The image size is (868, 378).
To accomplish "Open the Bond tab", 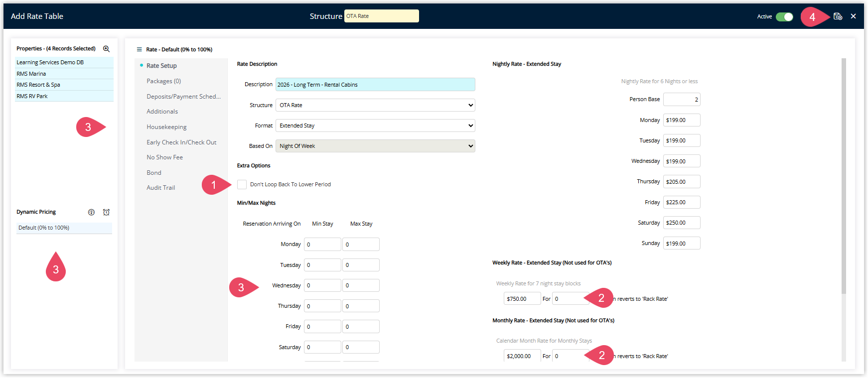I will point(153,173).
